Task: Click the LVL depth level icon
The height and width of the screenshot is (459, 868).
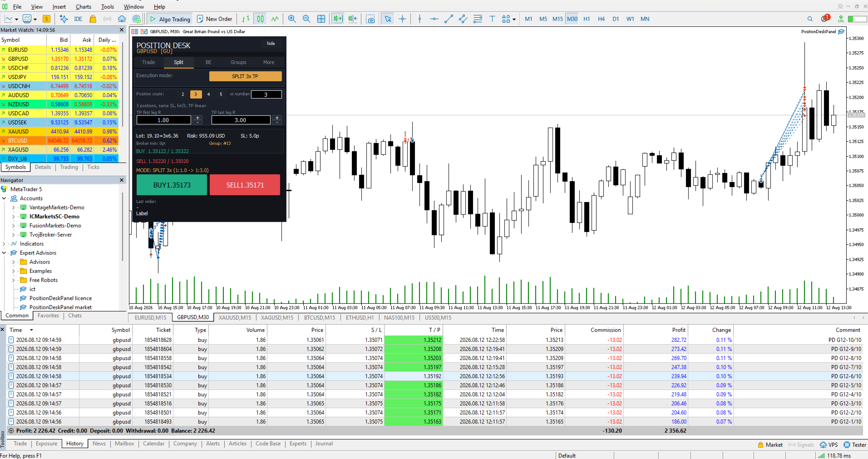Action: (841, 19)
